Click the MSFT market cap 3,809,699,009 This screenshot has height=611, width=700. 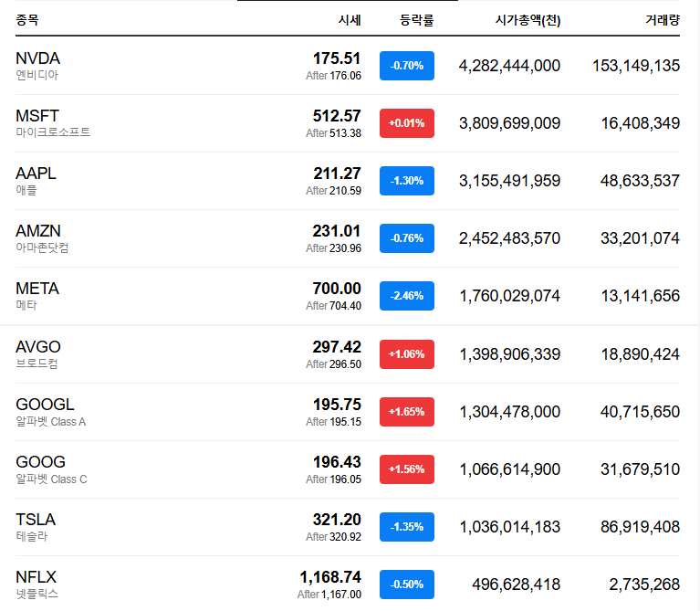(x=509, y=123)
